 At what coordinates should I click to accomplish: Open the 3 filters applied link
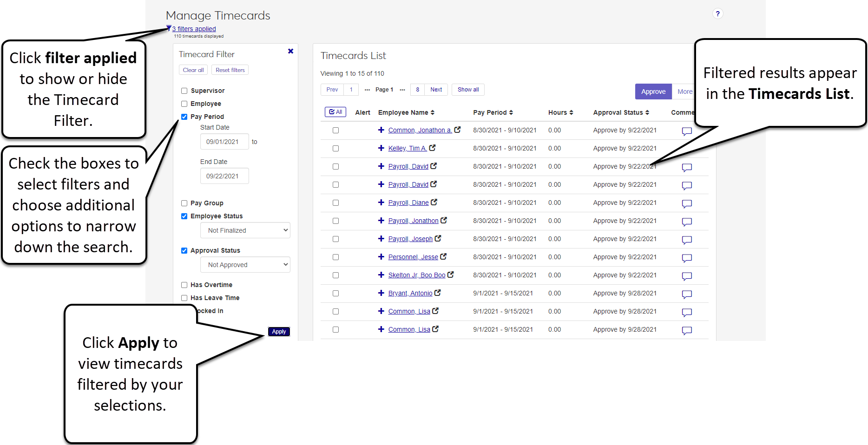click(194, 29)
